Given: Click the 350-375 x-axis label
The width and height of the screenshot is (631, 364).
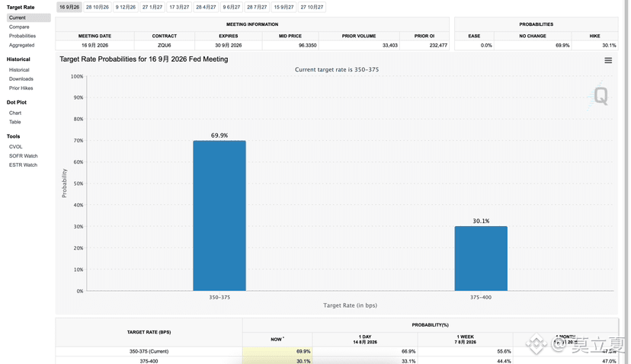Looking at the screenshot, I should [x=219, y=298].
